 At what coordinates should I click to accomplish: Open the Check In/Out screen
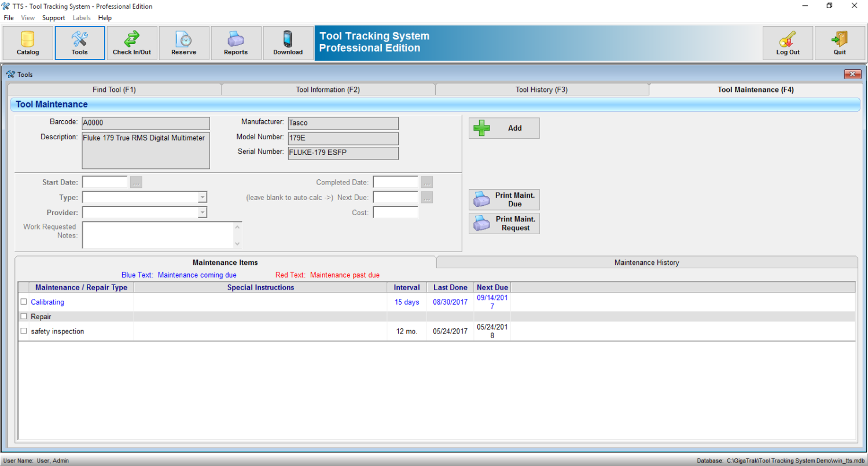[x=131, y=43]
